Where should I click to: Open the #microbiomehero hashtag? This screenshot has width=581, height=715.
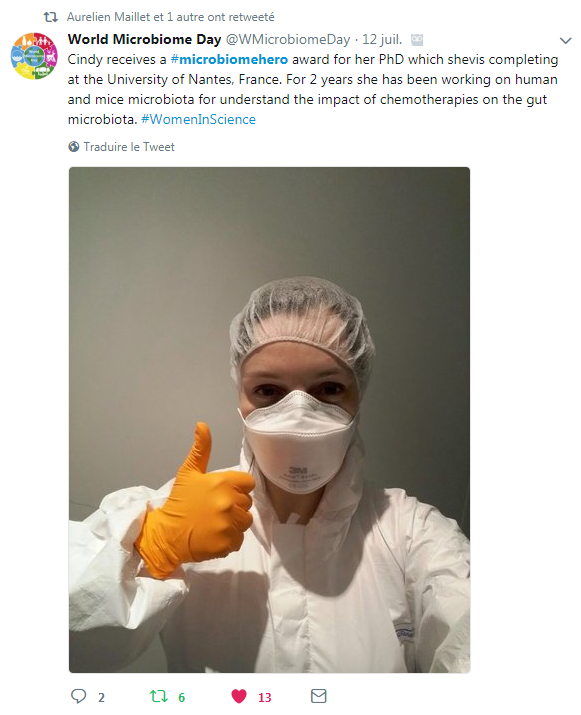point(229,60)
